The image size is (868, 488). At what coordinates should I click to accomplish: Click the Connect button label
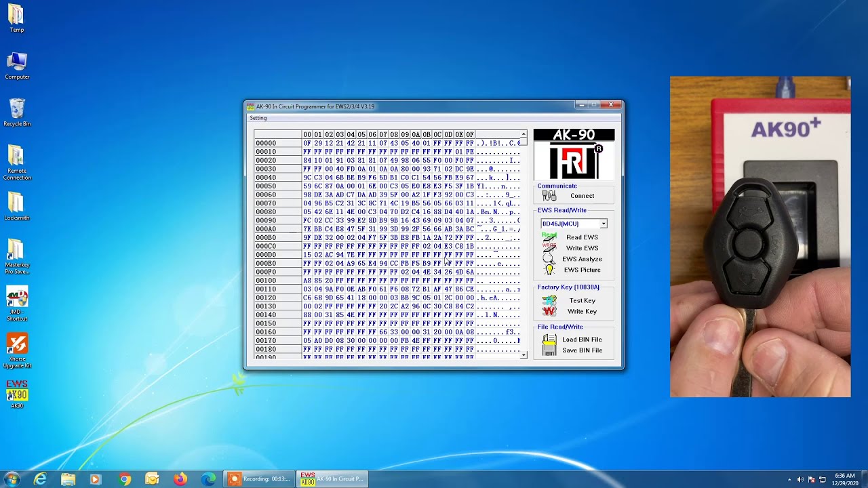(x=582, y=196)
